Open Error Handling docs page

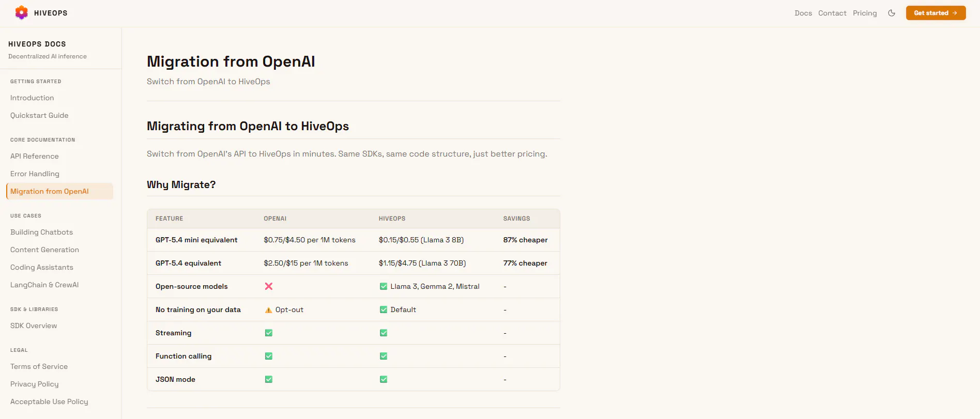(x=35, y=174)
